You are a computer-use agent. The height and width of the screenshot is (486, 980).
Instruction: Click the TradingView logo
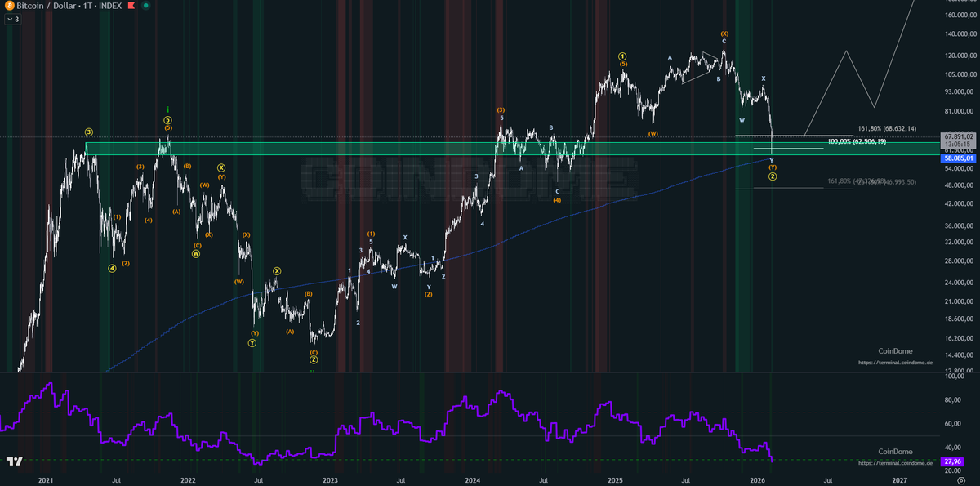coord(14,461)
